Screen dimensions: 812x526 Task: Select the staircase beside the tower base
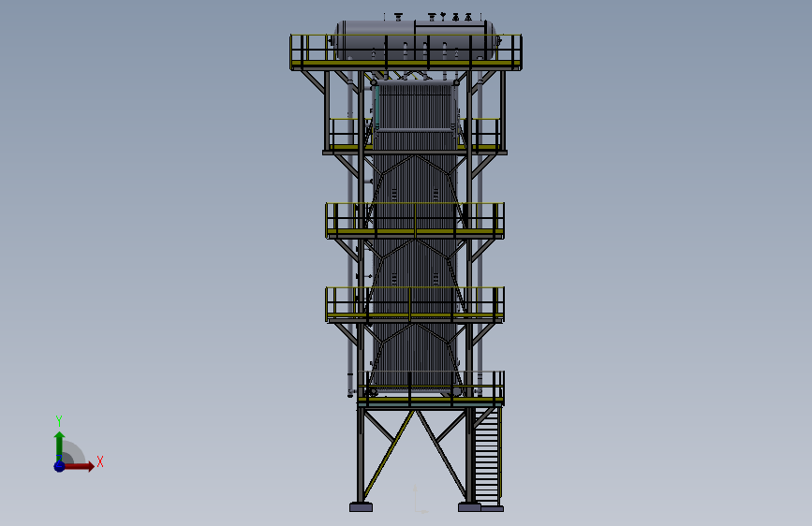click(487, 456)
